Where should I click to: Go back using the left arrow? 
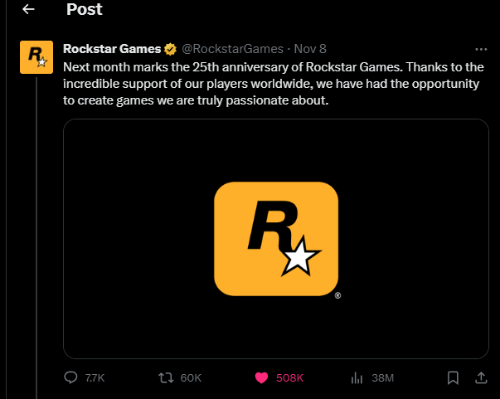coord(28,9)
